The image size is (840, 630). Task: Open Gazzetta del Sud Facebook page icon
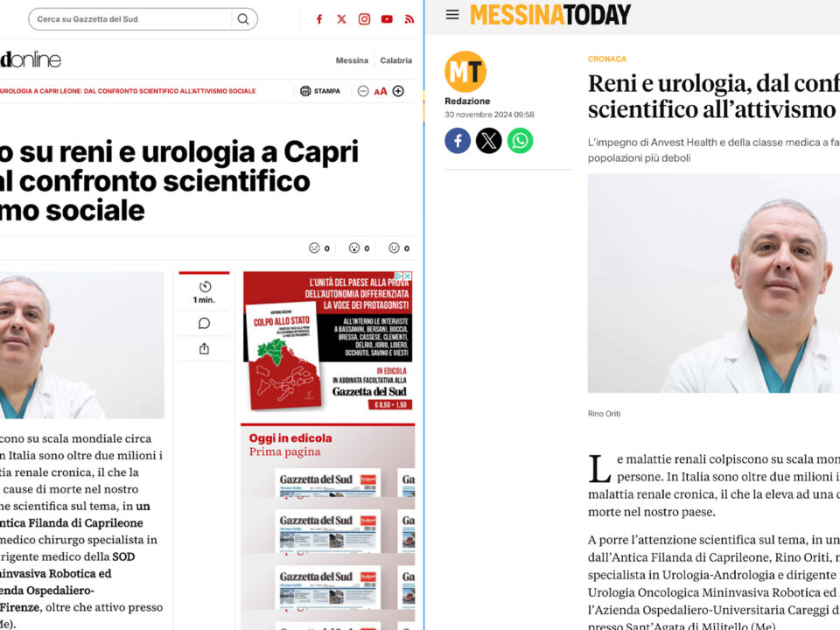[x=319, y=19]
